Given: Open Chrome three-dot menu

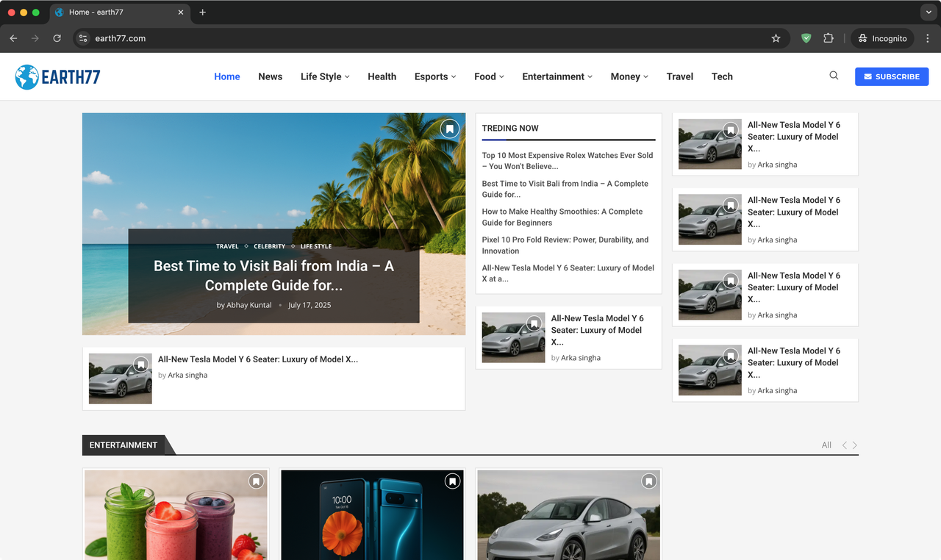Looking at the screenshot, I should 928,38.
